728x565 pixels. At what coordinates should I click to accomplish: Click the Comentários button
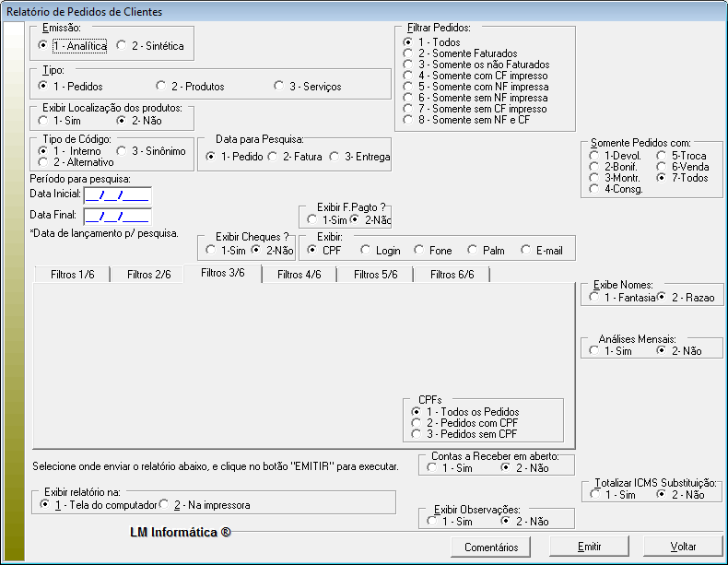pyautogui.click(x=490, y=547)
